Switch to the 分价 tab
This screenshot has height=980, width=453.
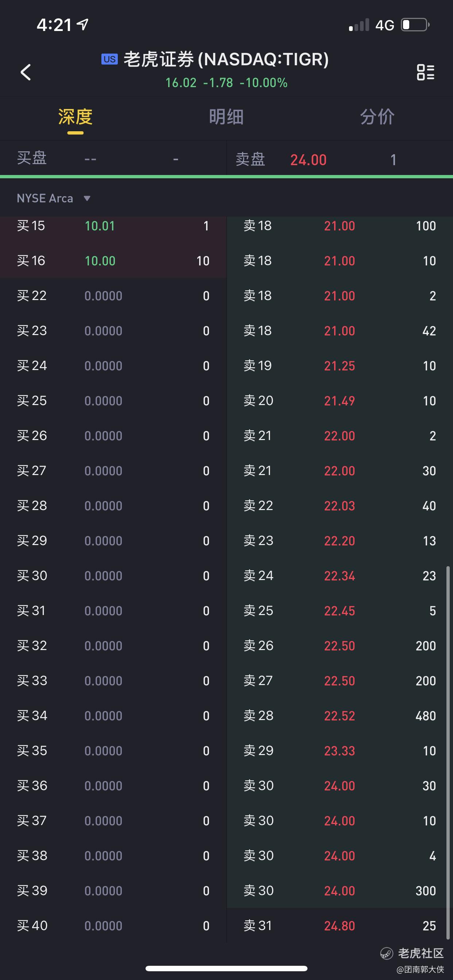(x=377, y=117)
